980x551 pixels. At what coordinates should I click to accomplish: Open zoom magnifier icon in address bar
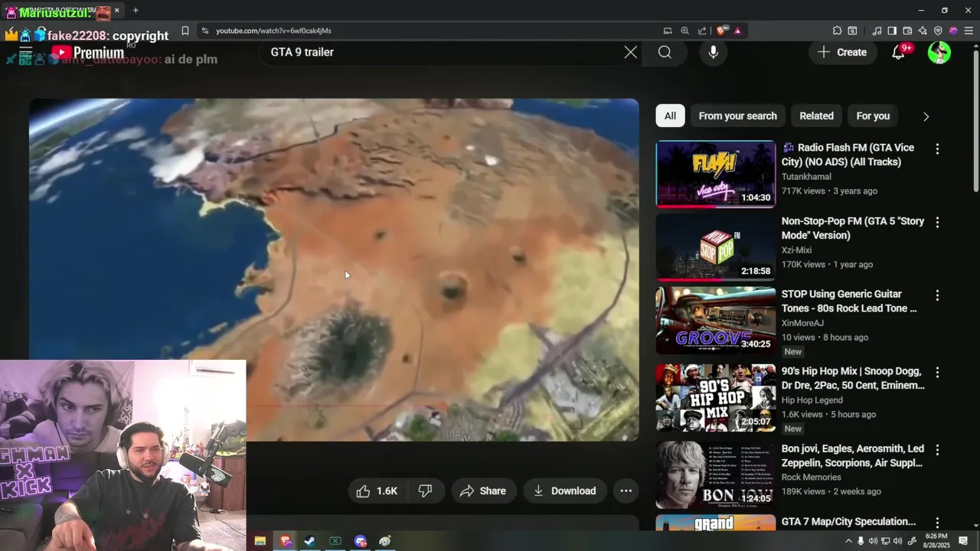coord(684,31)
